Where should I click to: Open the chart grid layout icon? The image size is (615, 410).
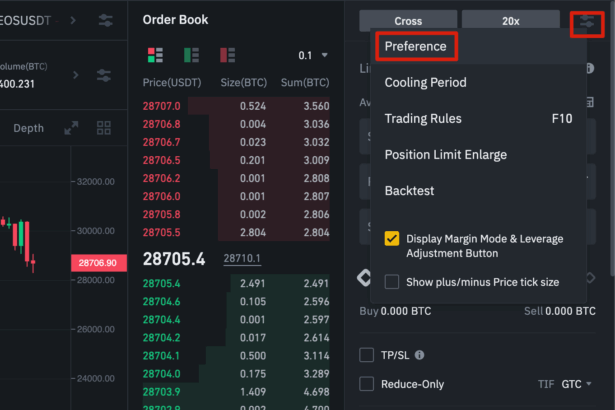point(104,128)
